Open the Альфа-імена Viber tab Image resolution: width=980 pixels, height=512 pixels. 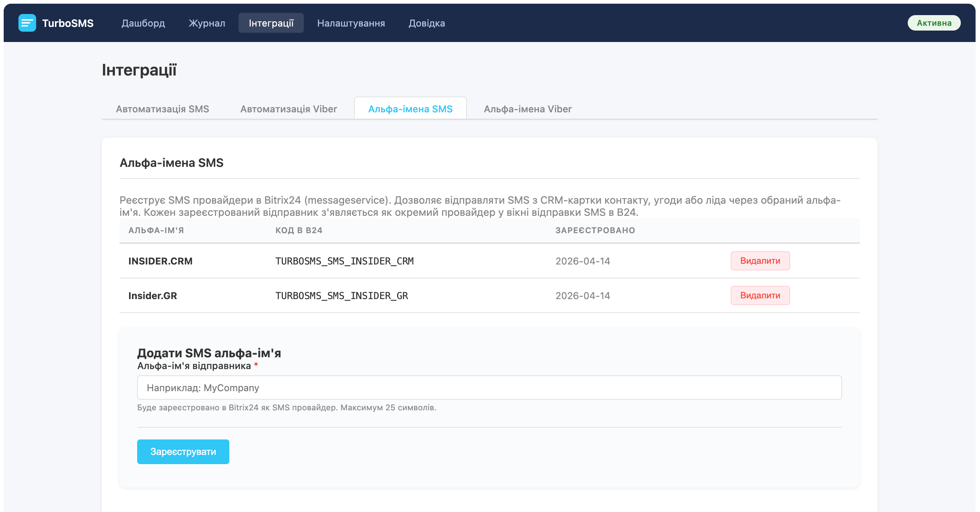(527, 109)
